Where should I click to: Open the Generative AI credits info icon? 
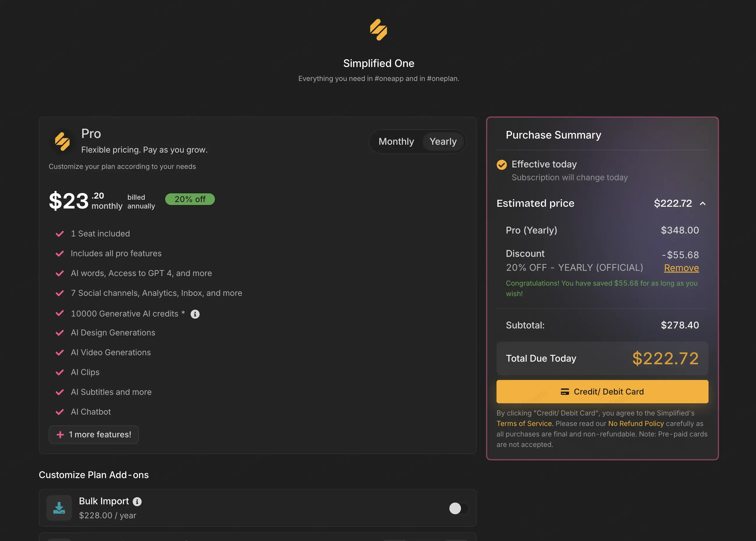point(195,314)
